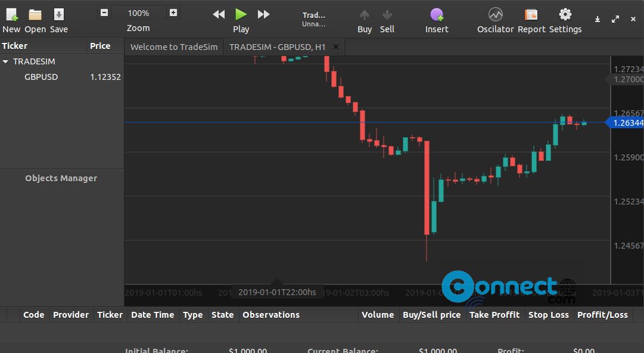Save the simulation with Save icon
This screenshot has height=353, width=644.
tap(59, 15)
